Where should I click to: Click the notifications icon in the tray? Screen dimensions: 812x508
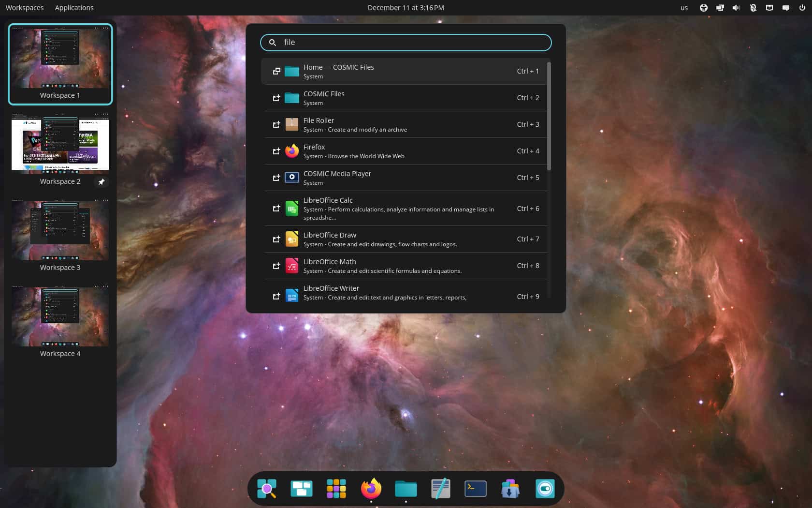pos(786,7)
